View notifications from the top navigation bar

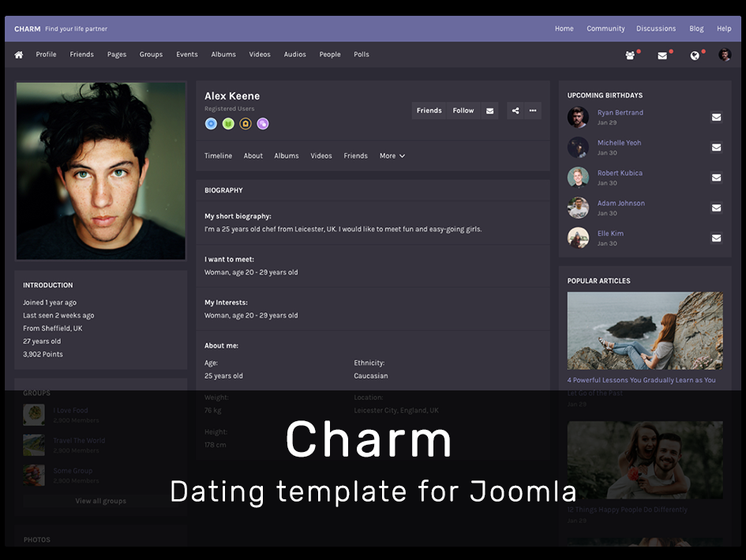point(693,54)
